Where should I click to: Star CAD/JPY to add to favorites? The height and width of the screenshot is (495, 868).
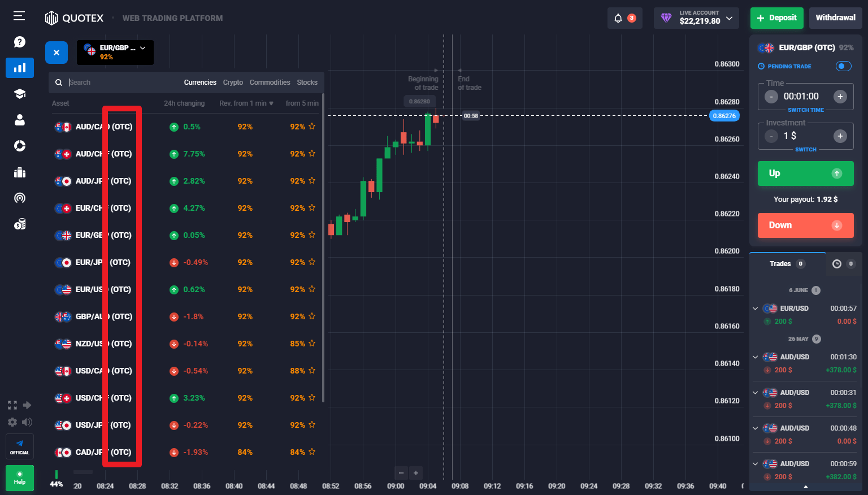point(313,451)
